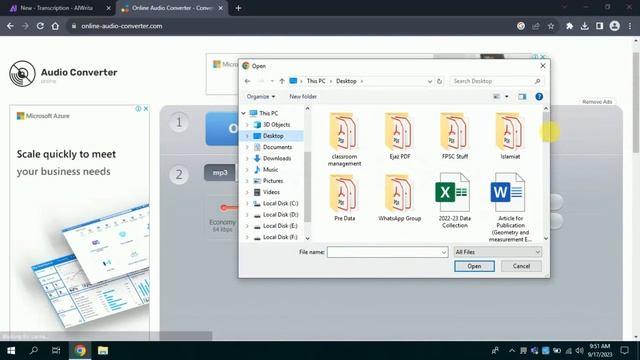640x360 pixels.
Task: Open the Ejaz PDF folder
Action: pyautogui.click(x=399, y=136)
